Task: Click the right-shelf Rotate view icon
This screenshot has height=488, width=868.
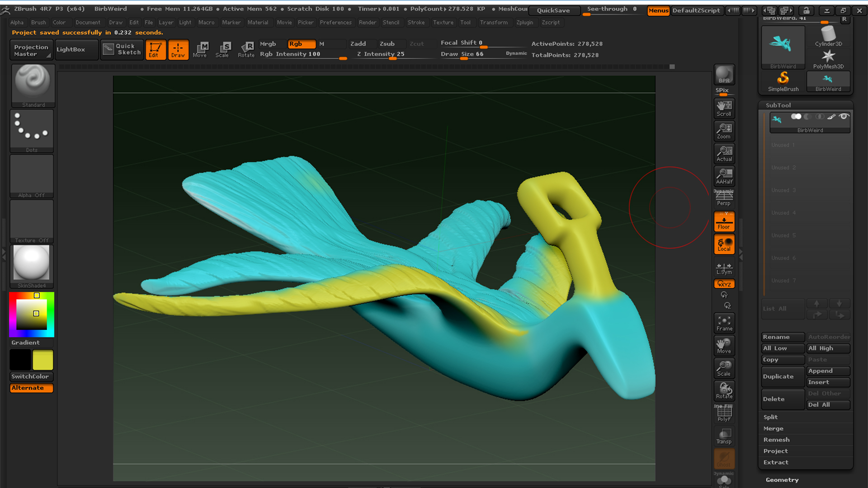Action: click(724, 391)
